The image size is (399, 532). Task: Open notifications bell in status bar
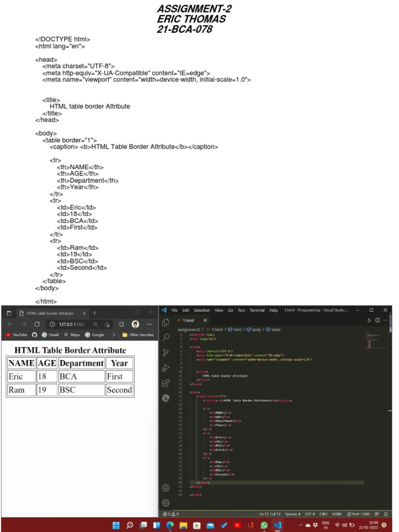tap(385, 514)
